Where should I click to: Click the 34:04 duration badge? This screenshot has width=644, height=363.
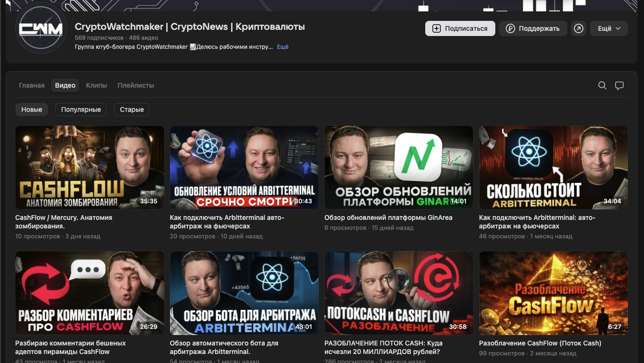tap(612, 201)
